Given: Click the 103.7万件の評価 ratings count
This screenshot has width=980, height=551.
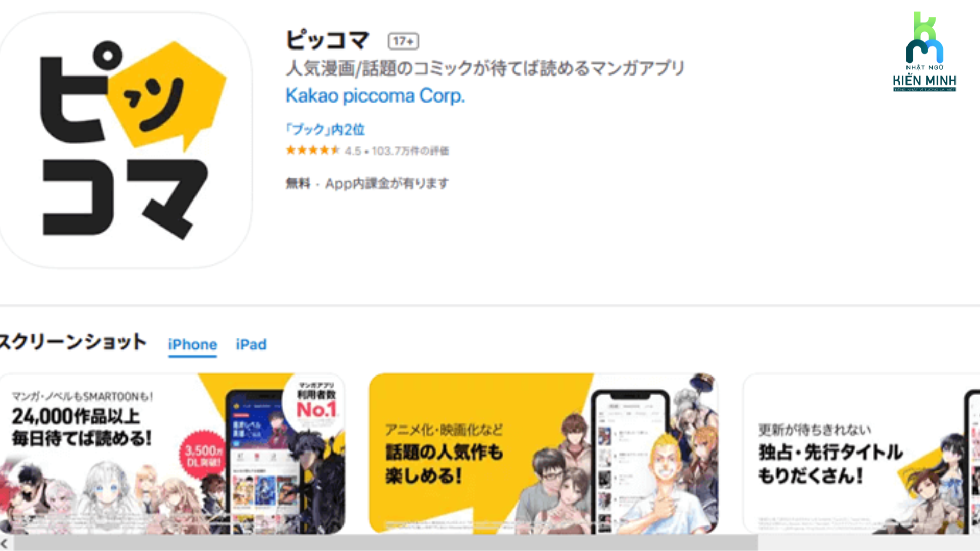Looking at the screenshot, I should pyautogui.click(x=410, y=151).
